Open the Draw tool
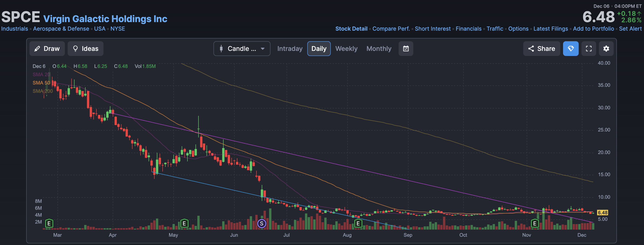 47,49
